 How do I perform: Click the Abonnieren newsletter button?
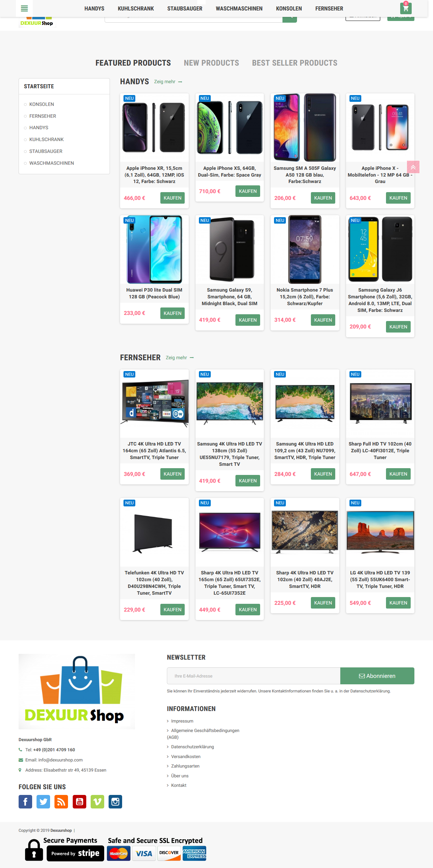click(x=377, y=676)
